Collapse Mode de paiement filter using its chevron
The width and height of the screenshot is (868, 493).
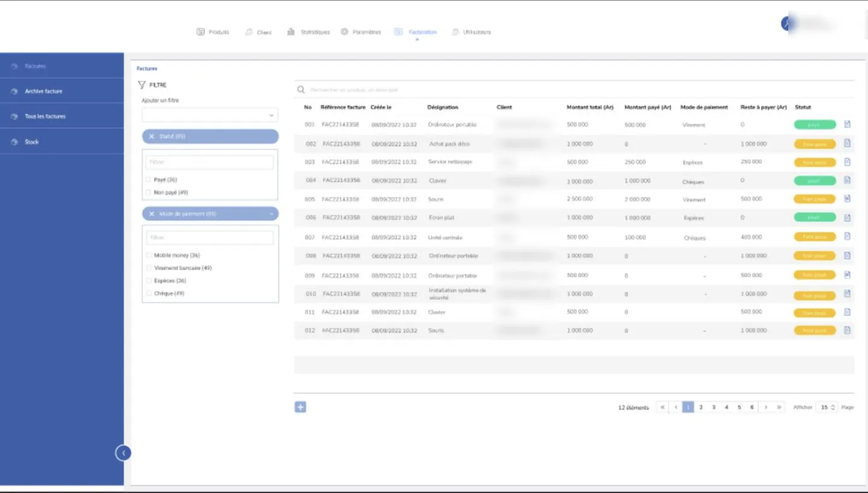271,214
